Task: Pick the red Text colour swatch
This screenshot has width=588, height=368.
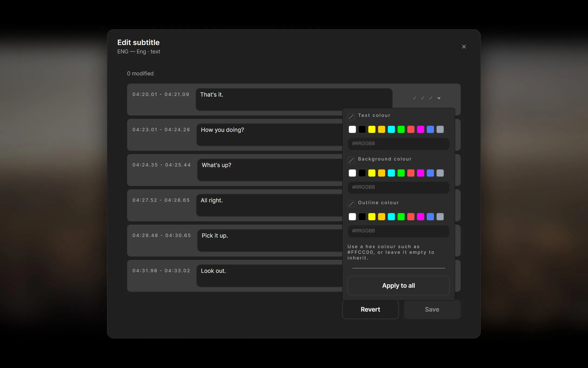Action: (x=411, y=129)
